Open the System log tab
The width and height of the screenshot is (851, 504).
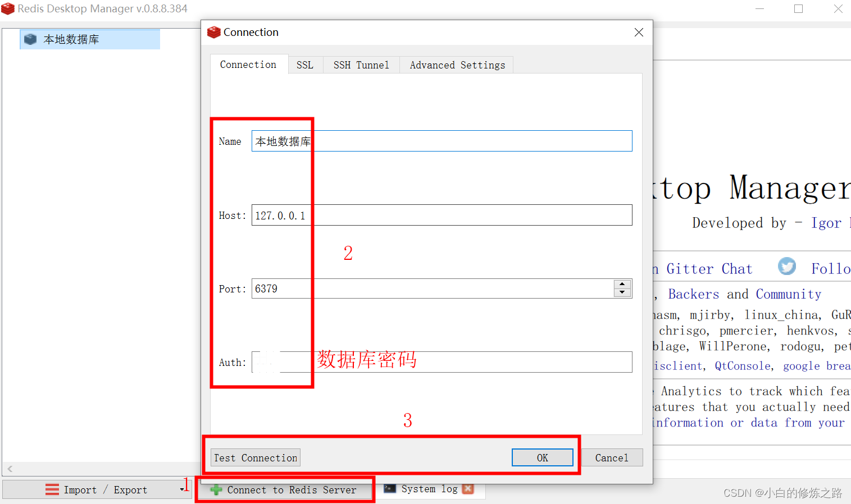tap(429, 489)
